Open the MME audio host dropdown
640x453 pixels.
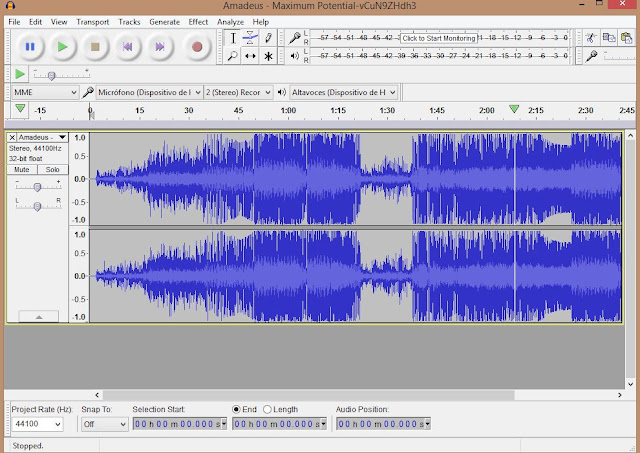pyautogui.click(x=44, y=92)
